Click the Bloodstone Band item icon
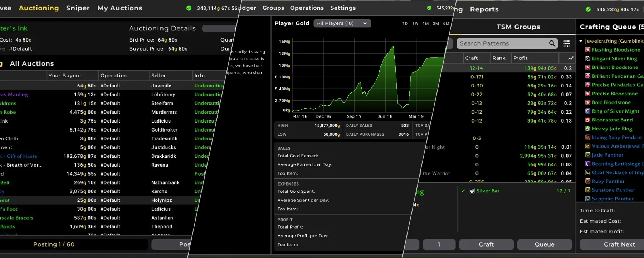This screenshot has width=644, height=258. tap(587, 120)
